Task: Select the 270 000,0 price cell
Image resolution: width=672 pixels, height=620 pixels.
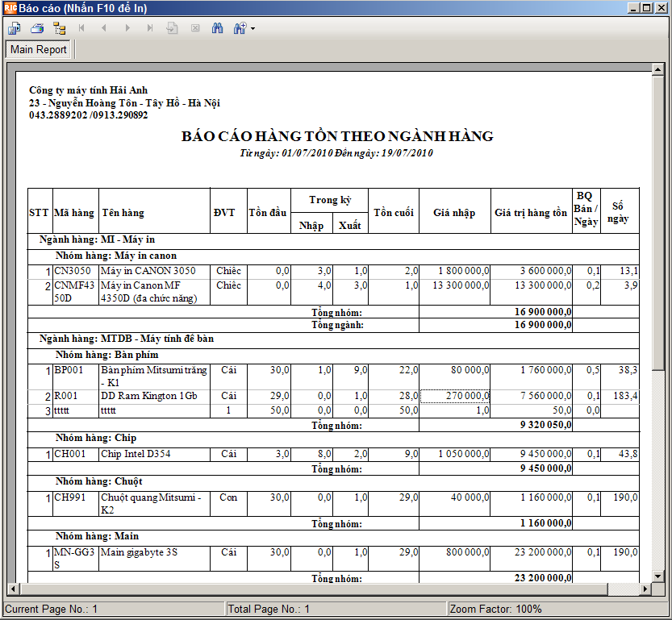Action: [455, 396]
